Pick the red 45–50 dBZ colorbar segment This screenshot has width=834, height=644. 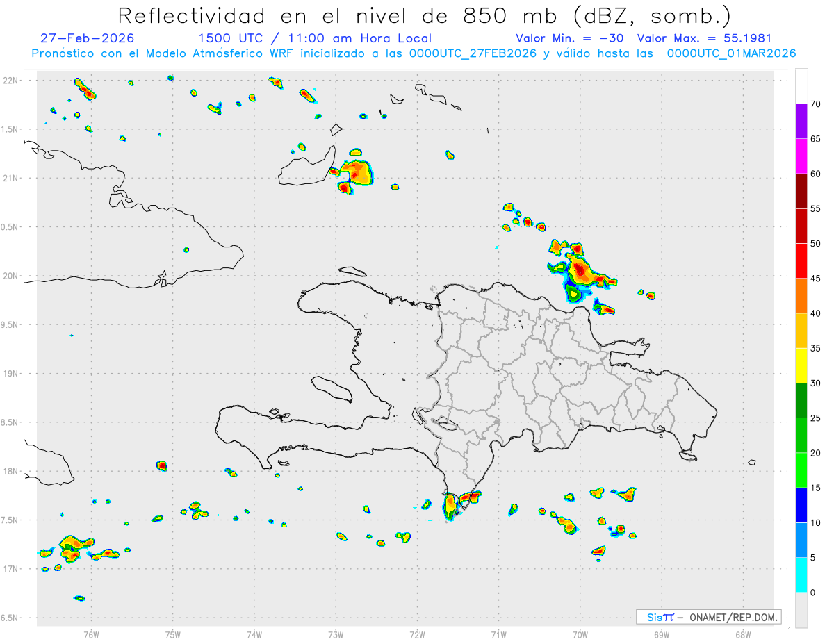(801, 261)
